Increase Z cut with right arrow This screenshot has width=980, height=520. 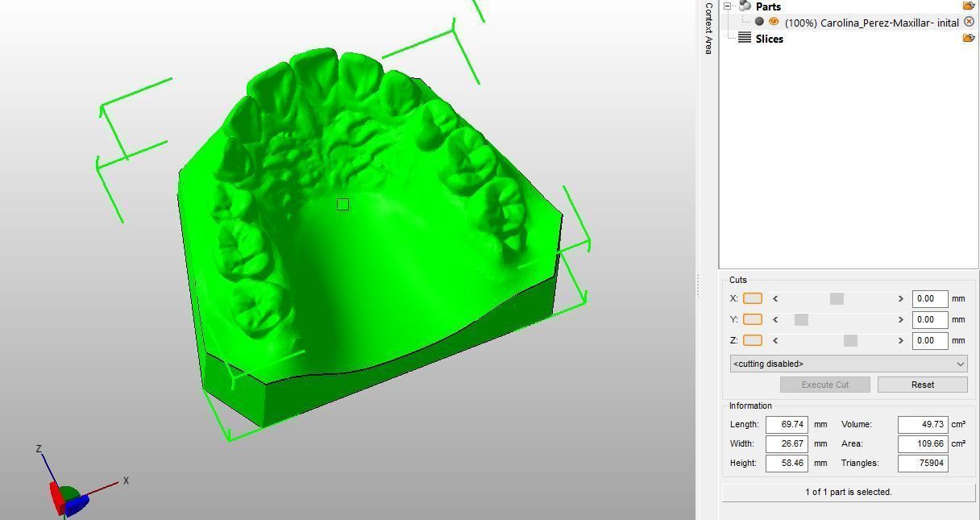[900, 340]
